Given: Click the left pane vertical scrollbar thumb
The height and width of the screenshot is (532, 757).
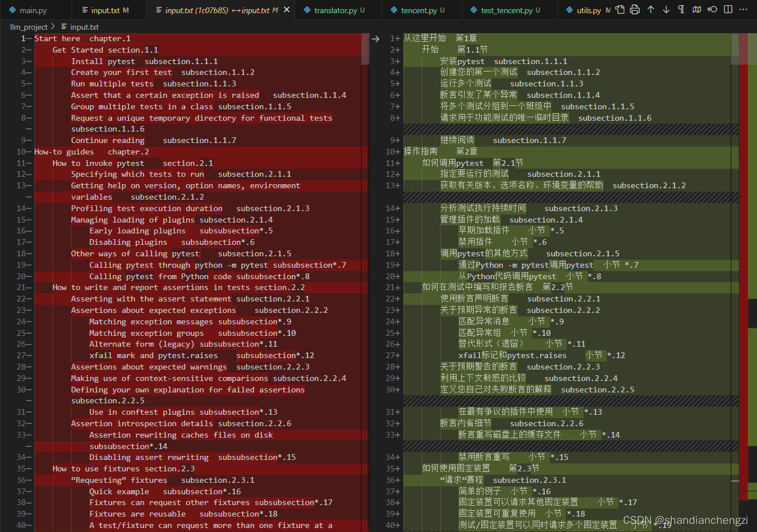Looking at the screenshot, I should (365, 49).
